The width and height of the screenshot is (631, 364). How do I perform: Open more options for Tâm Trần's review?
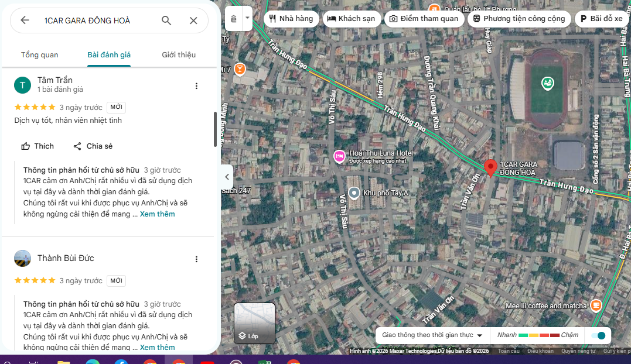(x=196, y=86)
